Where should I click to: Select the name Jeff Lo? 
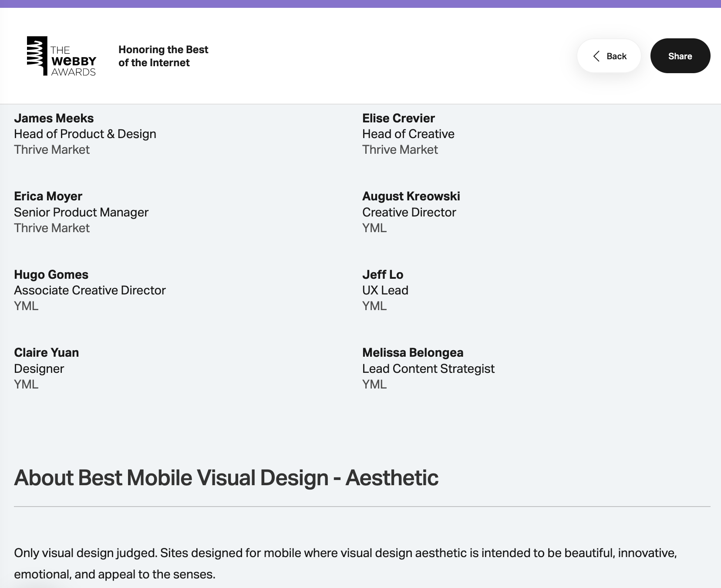[383, 274]
